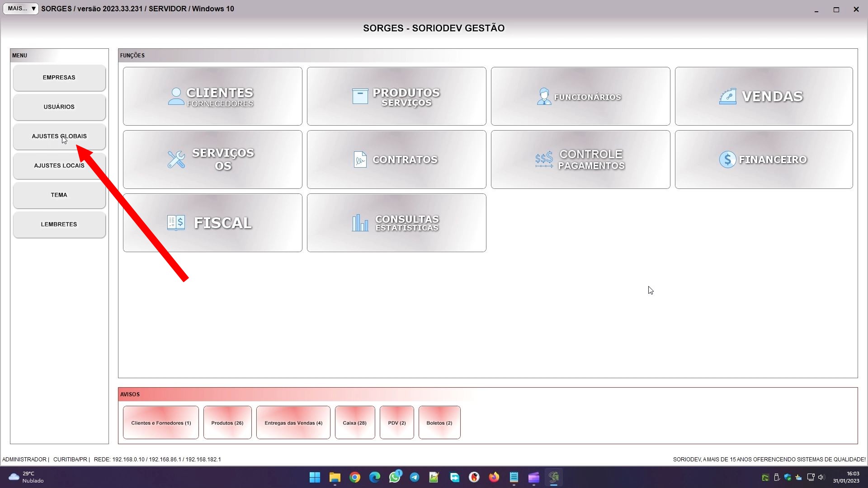Image resolution: width=868 pixels, height=488 pixels.
Task: Open the Produtos Serviços module
Action: tap(396, 96)
